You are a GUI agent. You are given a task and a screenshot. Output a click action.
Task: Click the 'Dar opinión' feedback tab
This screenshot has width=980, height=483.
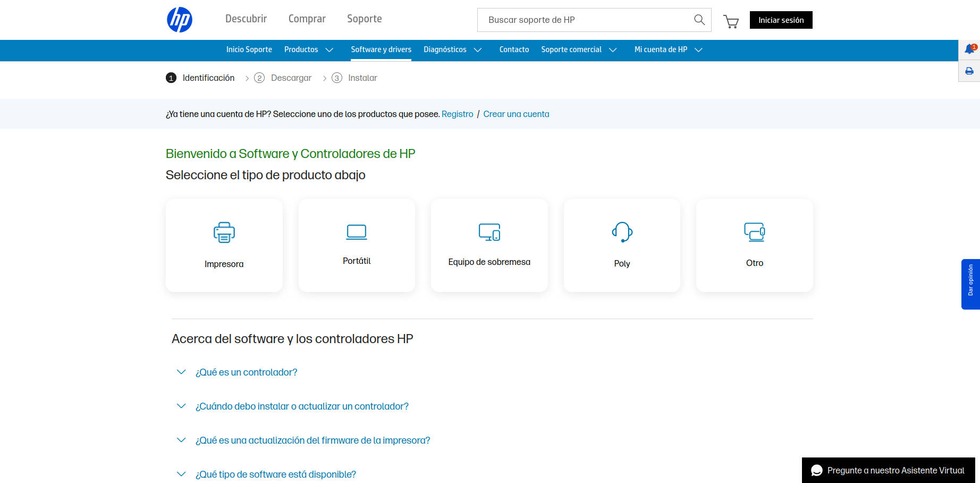(x=970, y=285)
